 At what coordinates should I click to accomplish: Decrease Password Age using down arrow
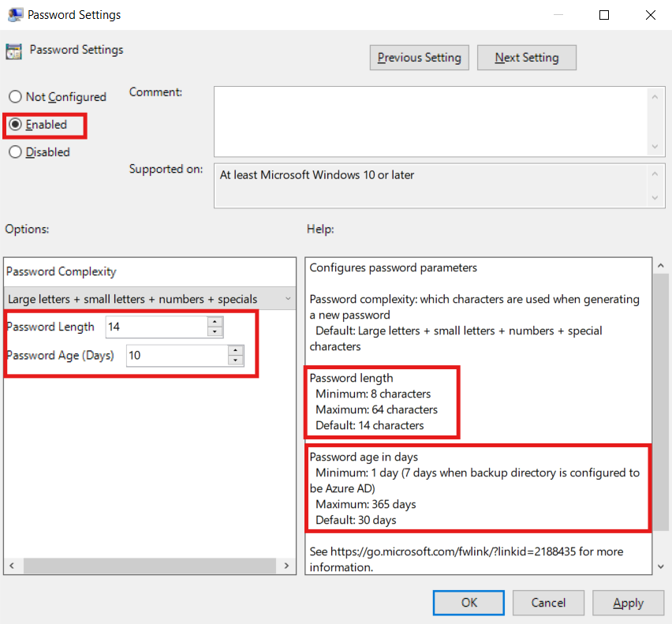(x=235, y=361)
